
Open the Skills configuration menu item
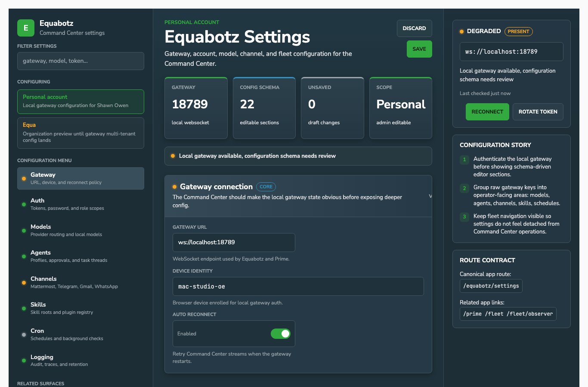point(80,308)
